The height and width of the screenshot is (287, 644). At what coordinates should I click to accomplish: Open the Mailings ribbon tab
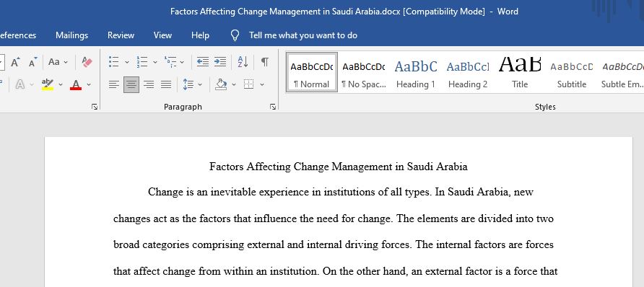click(72, 35)
